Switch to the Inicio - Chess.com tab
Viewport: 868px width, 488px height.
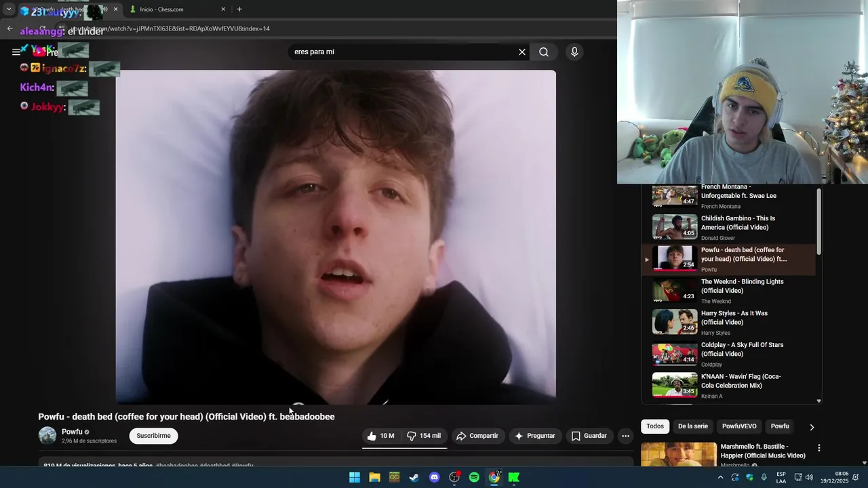pos(175,9)
